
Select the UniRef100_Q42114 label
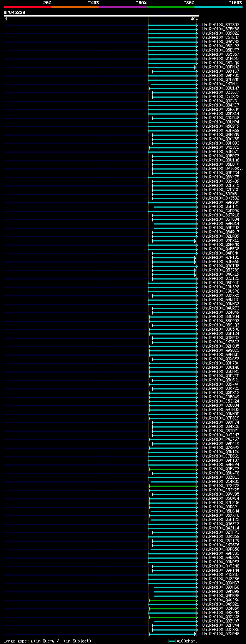click(221, 528)
